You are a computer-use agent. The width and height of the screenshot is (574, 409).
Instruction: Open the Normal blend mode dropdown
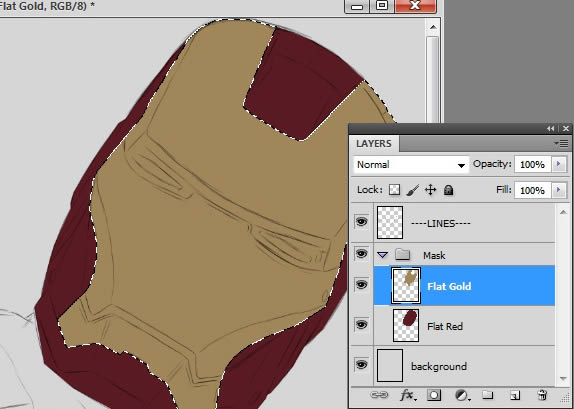point(411,165)
